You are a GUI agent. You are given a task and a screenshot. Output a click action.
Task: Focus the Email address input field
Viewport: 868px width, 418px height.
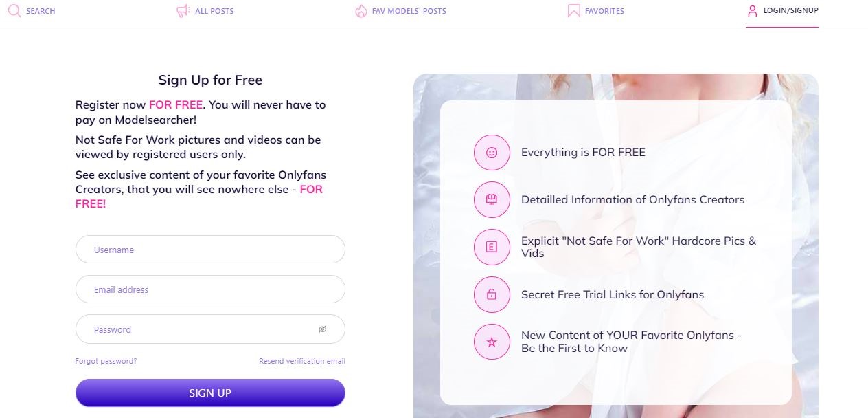(x=210, y=289)
